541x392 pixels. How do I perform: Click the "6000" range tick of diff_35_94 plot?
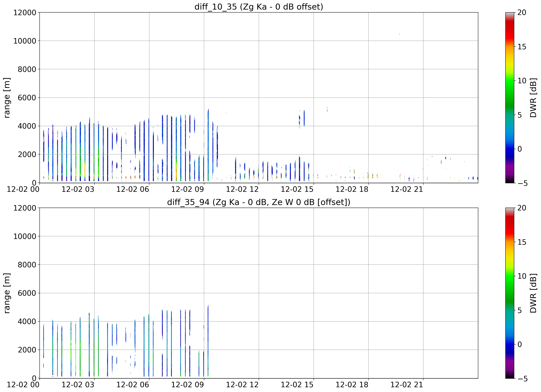click(x=27, y=293)
